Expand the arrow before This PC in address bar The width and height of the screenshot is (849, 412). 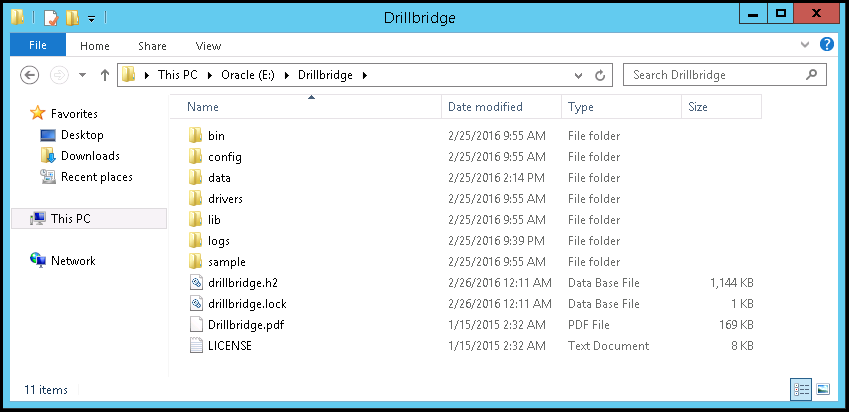pos(146,75)
